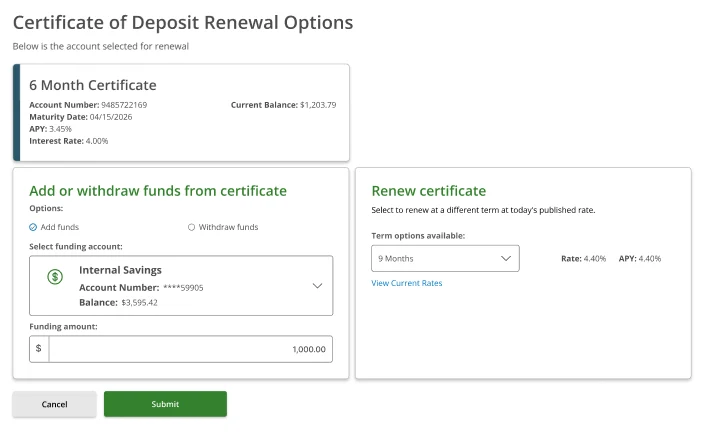The height and width of the screenshot is (432, 706).
Task: Click the dollar sign prefix of funding amount
Action: [x=39, y=348]
